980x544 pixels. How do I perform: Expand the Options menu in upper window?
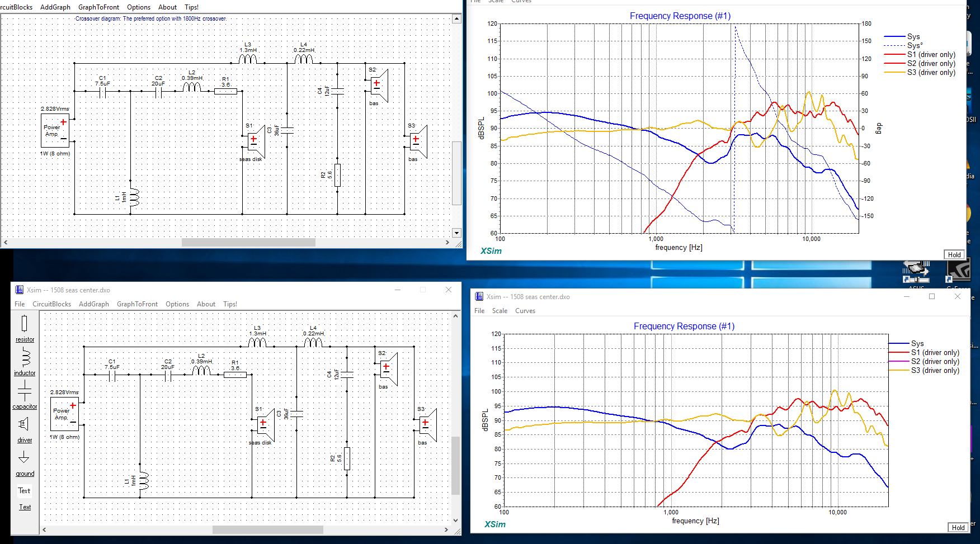click(138, 7)
